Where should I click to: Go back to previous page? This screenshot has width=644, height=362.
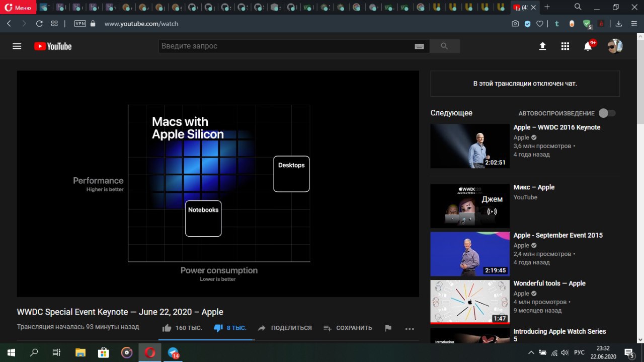[9, 24]
